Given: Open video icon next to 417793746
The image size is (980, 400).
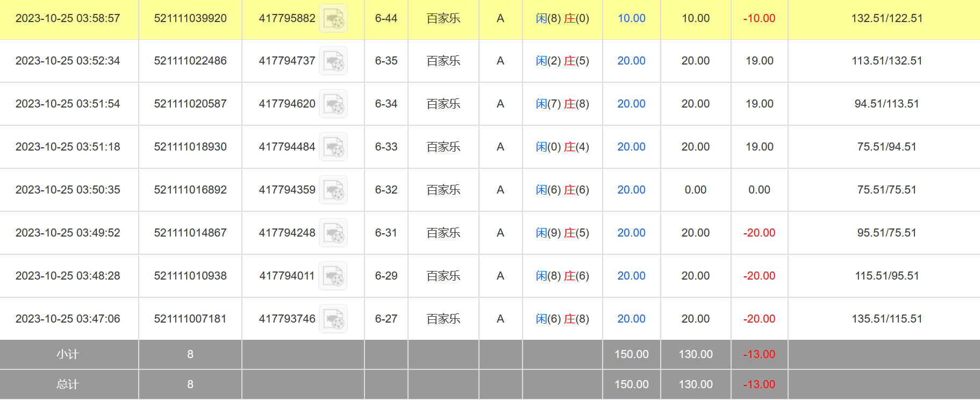Looking at the screenshot, I should click(333, 319).
